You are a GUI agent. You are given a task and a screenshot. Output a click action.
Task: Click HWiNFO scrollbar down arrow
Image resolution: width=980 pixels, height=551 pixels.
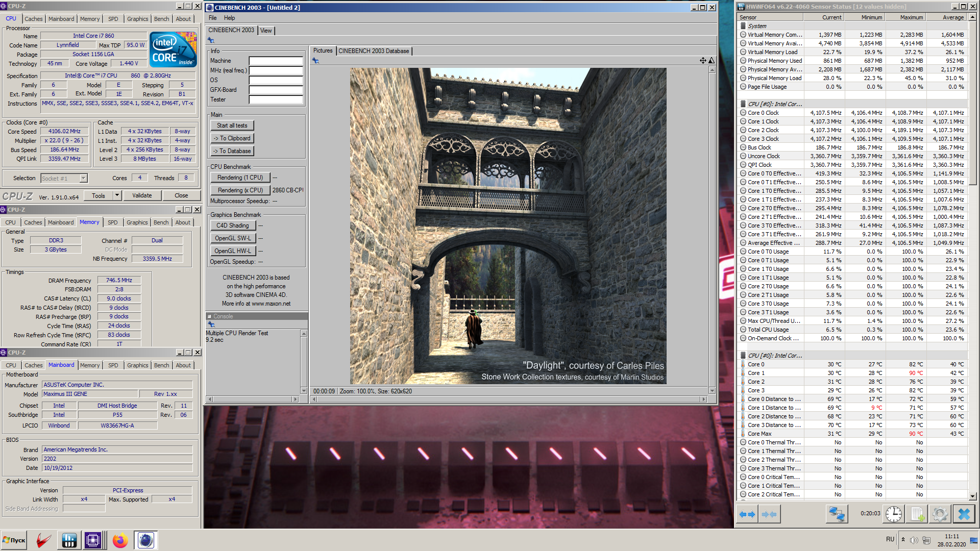pyautogui.click(x=972, y=496)
